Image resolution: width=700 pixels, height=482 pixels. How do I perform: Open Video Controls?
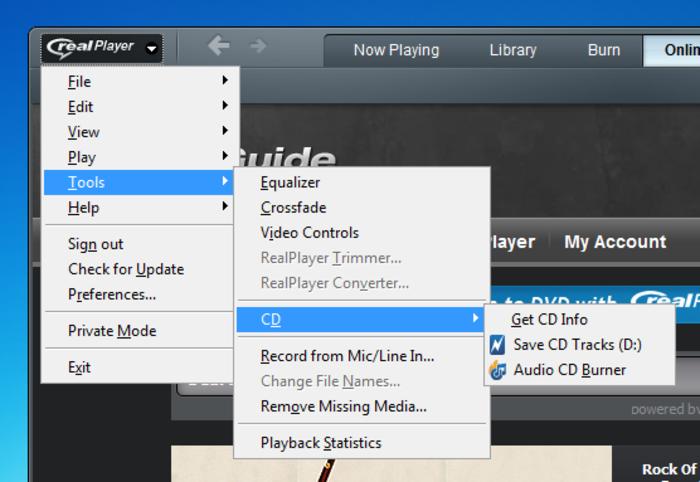point(362,233)
